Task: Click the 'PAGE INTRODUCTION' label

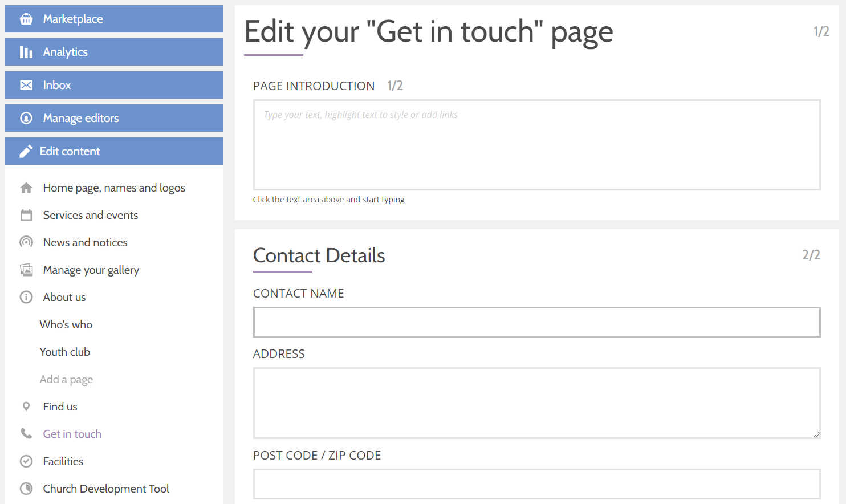Action: 314,86
